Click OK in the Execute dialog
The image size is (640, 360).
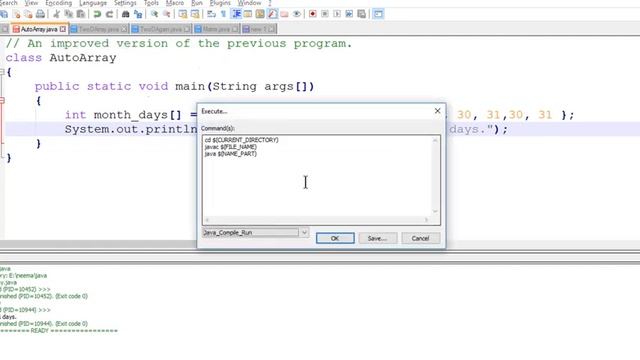(x=335, y=238)
